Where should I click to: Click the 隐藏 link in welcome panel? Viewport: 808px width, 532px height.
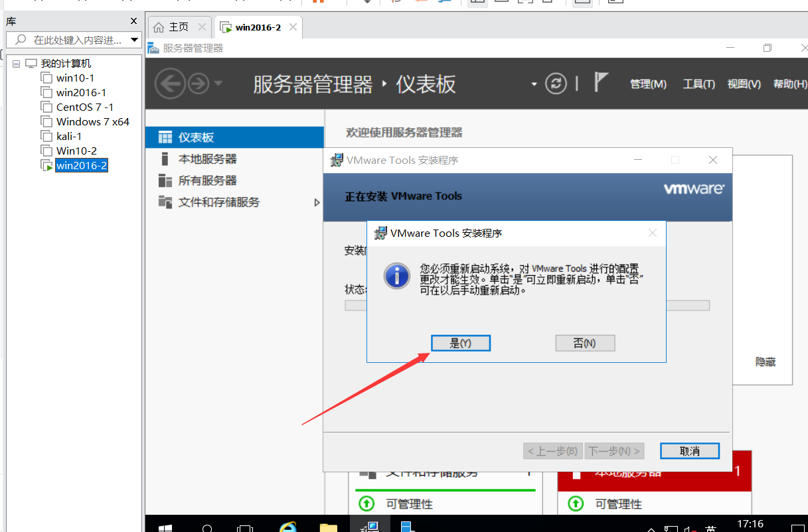click(x=766, y=362)
